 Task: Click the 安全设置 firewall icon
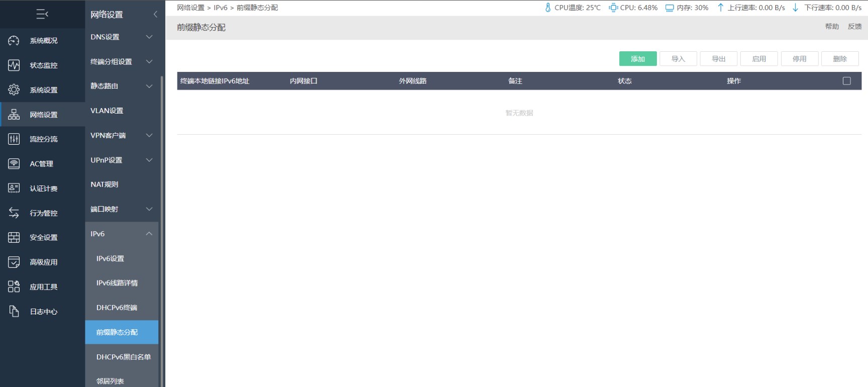click(14, 238)
